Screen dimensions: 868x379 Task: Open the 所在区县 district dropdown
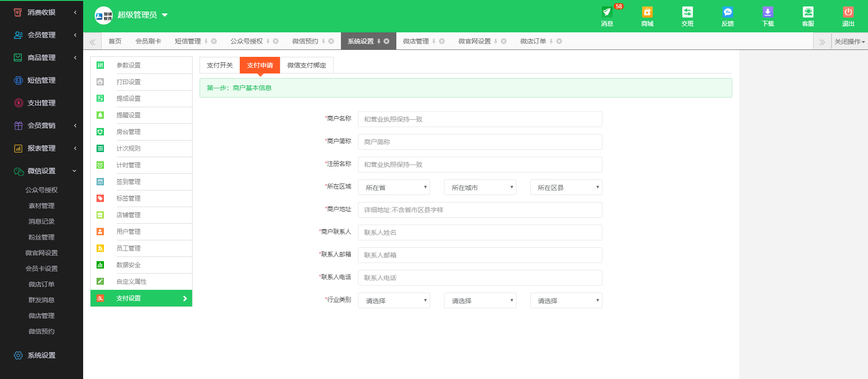(x=566, y=187)
